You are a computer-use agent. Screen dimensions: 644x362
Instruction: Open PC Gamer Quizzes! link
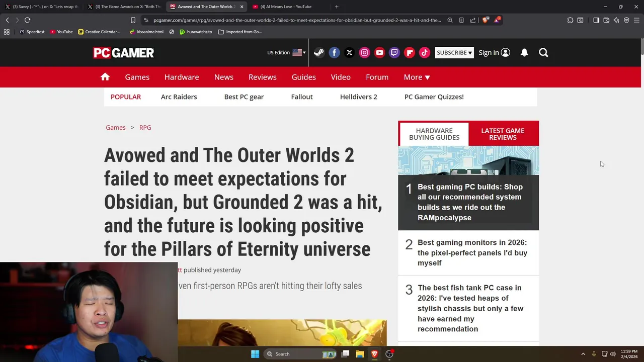point(434,97)
